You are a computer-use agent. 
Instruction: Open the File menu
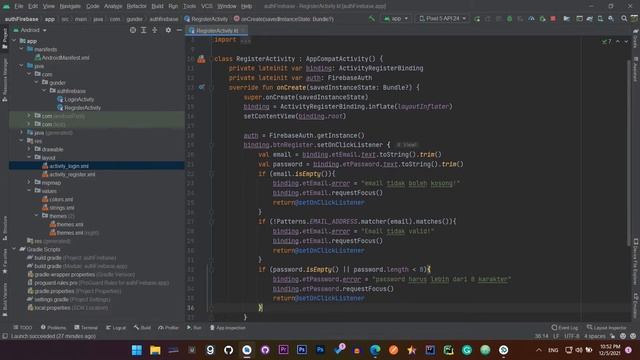(x=19, y=6)
